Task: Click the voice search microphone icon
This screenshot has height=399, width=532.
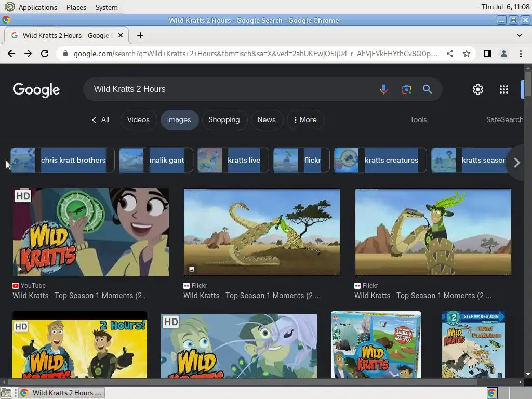Action: coord(384,89)
